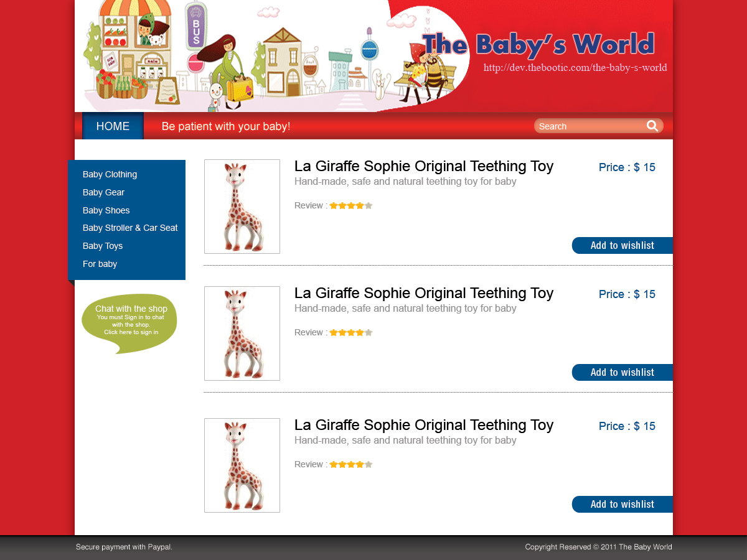Screen dimensions: 747x560
Task: Click the star rating of first product
Action: pyautogui.click(x=351, y=205)
